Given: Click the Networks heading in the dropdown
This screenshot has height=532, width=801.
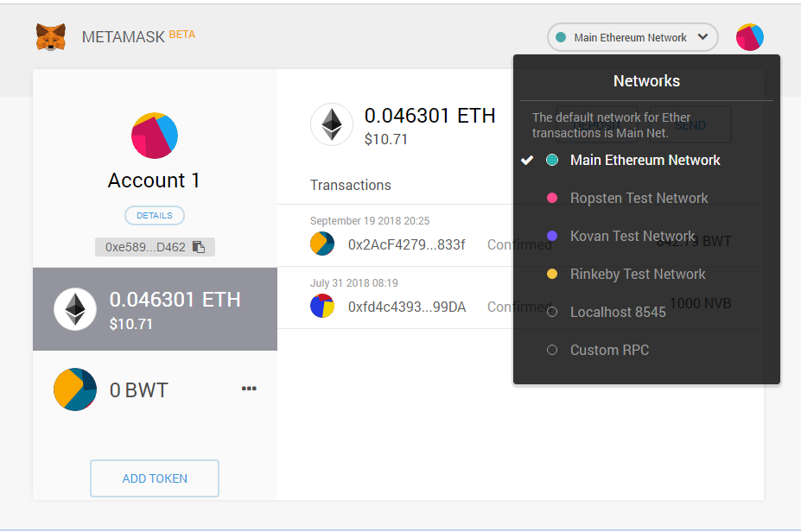Looking at the screenshot, I should (646, 81).
